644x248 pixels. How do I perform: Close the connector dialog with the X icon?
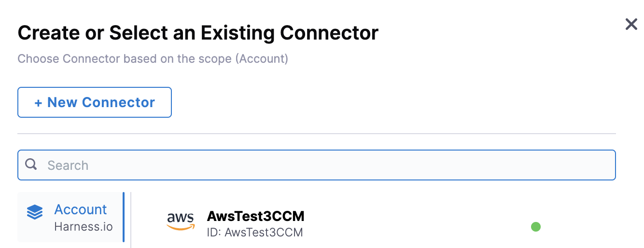[x=631, y=24]
